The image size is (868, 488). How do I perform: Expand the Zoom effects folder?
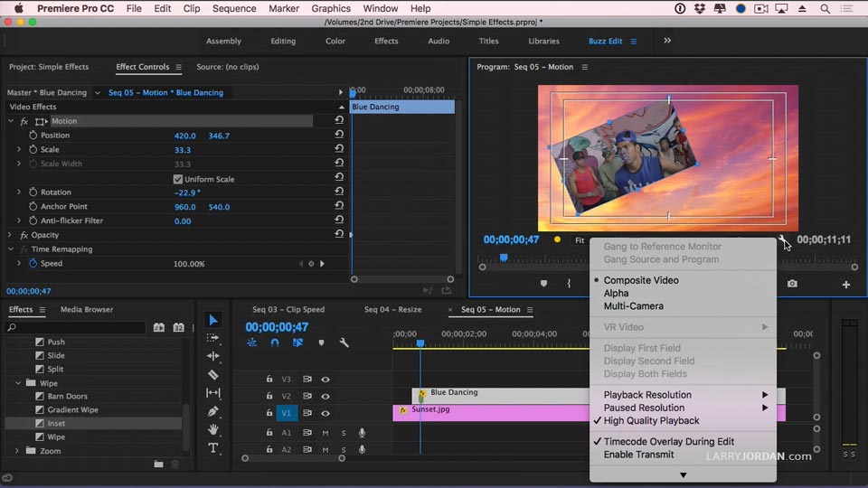[x=16, y=451]
